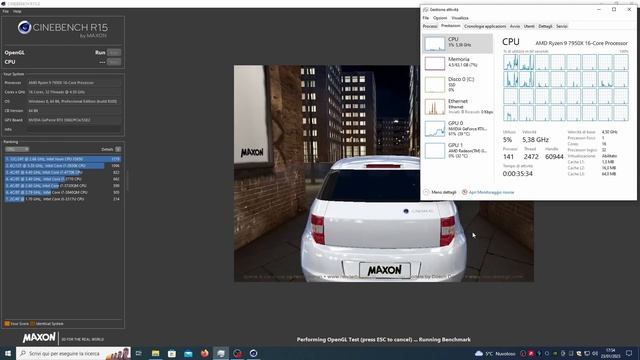640x360 pixels.
Task: Open the taskbar clock and date
Action: [611, 353]
